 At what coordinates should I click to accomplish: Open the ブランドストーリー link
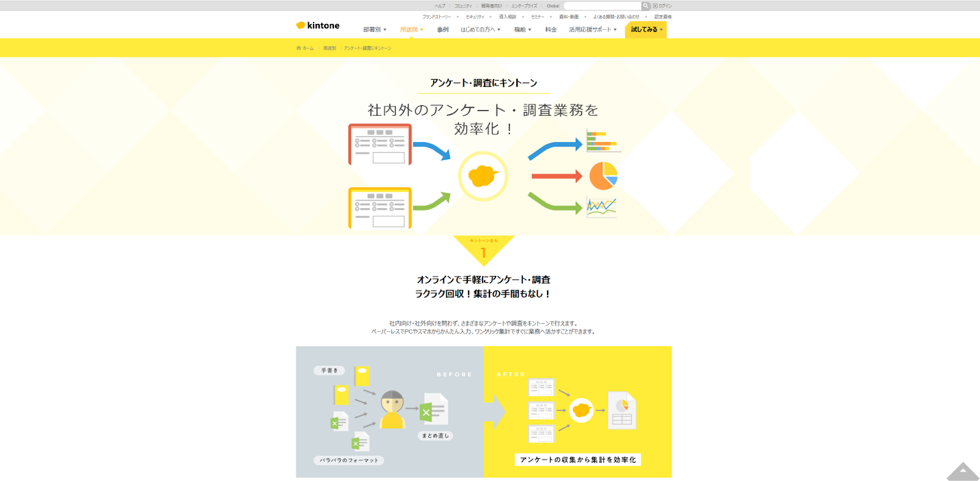pyautogui.click(x=437, y=17)
